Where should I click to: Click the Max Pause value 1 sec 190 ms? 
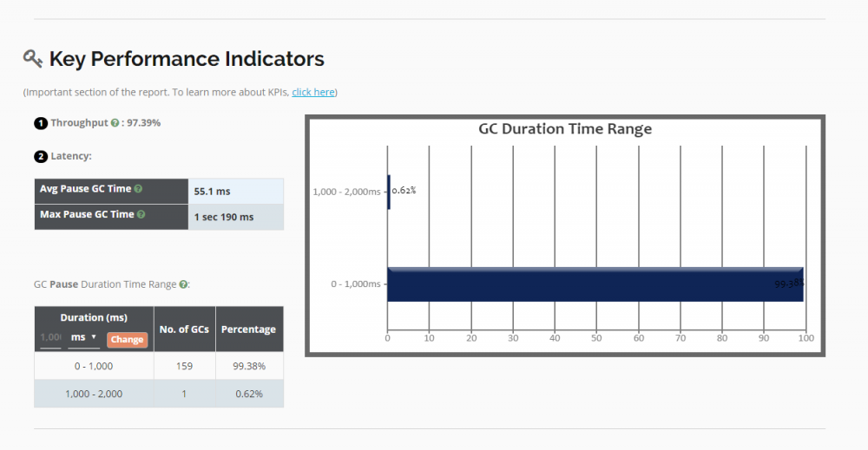click(224, 217)
